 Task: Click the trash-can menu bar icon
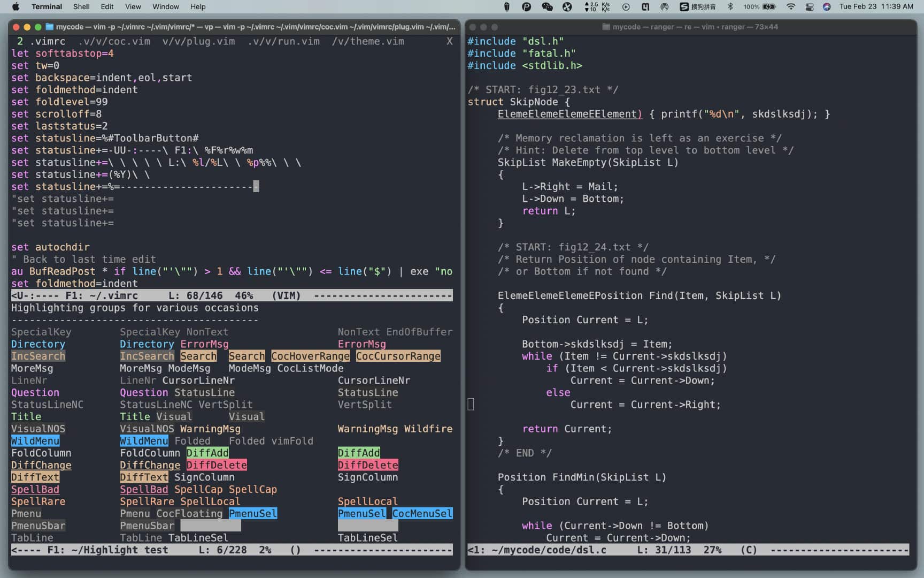tap(507, 6)
